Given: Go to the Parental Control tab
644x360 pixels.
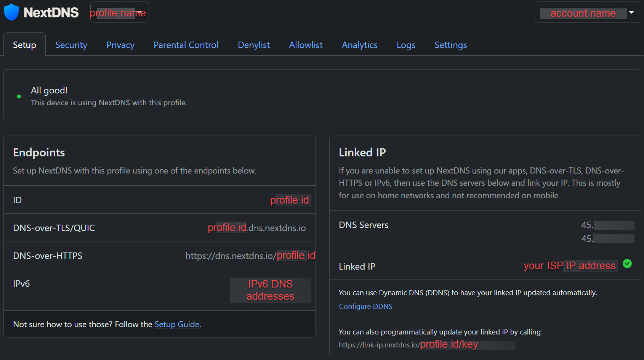Looking at the screenshot, I should point(186,45).
